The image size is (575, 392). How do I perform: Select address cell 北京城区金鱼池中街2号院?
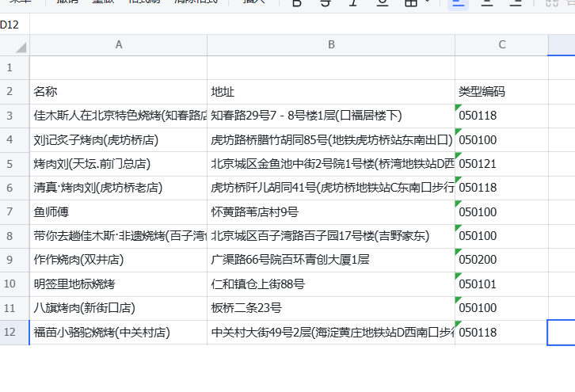331,164
